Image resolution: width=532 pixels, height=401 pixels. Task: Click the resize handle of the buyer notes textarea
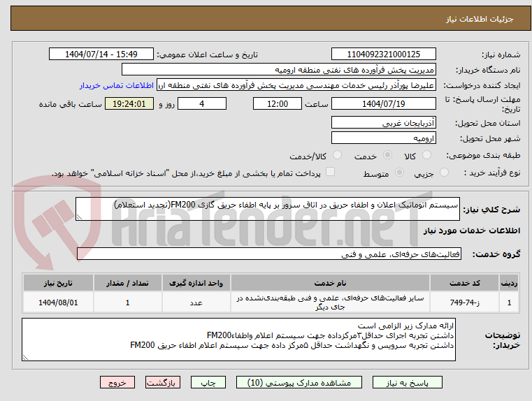point(25,357)
